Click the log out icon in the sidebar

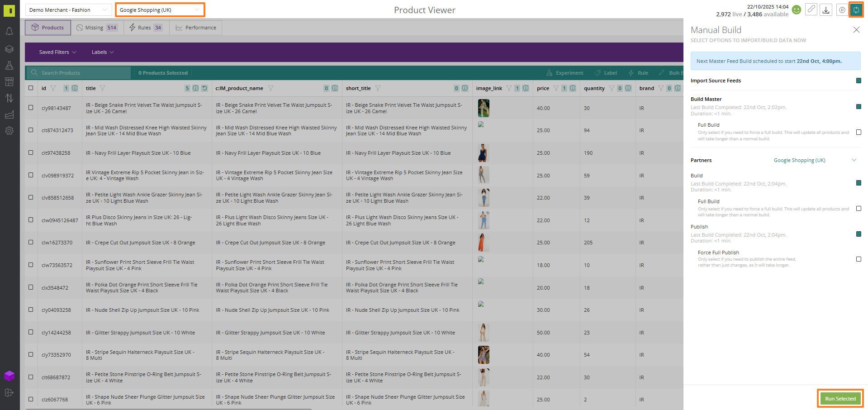(9, 393)
